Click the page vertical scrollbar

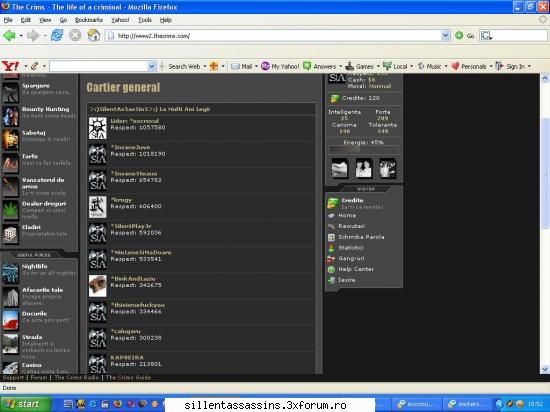(x=545, y=224)
